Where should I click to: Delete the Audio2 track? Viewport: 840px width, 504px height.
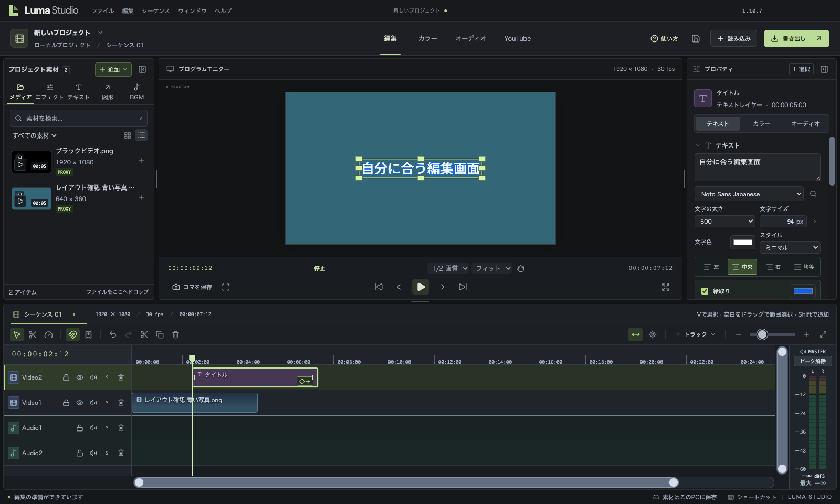121,453
